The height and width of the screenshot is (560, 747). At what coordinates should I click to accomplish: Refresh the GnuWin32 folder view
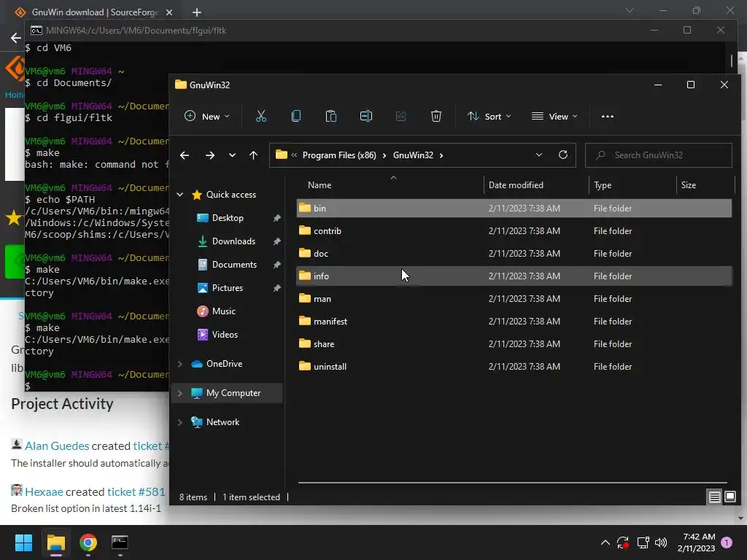563,155
